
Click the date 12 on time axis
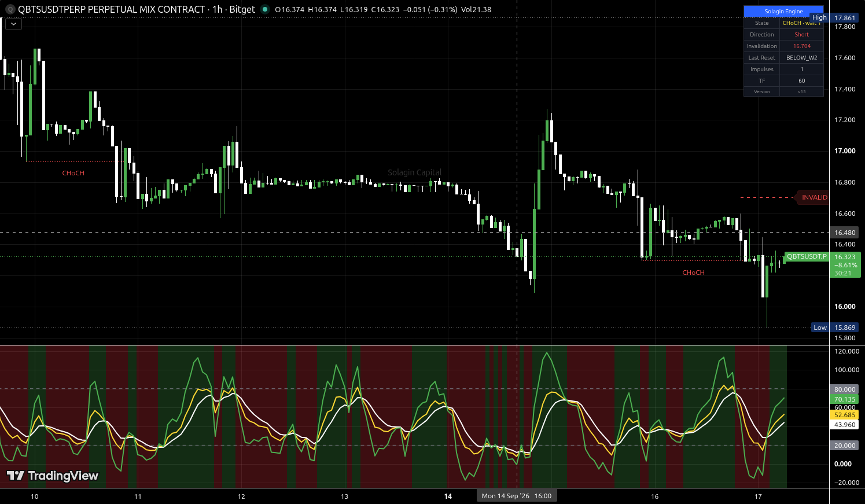(x=241, y=496)
